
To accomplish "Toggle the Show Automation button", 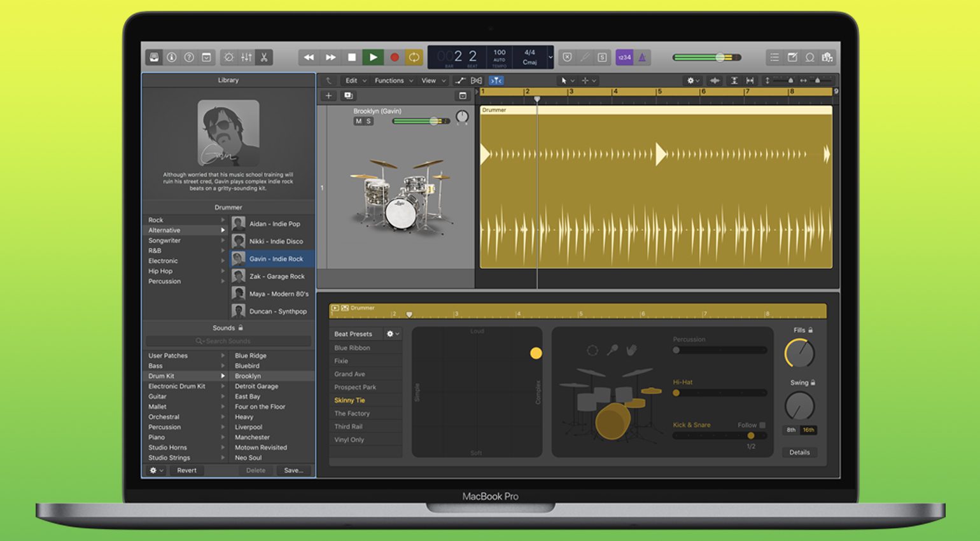I will pyautogui.click(x=460, y=81).
